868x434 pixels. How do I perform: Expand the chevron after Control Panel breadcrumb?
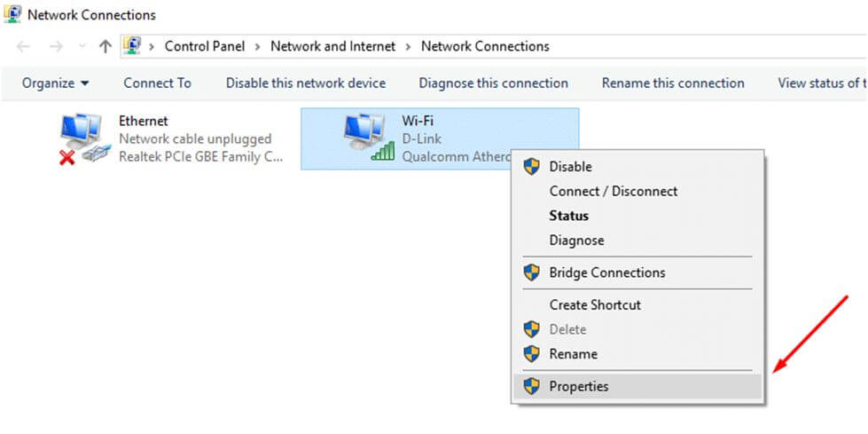click(x=257, y=47)
